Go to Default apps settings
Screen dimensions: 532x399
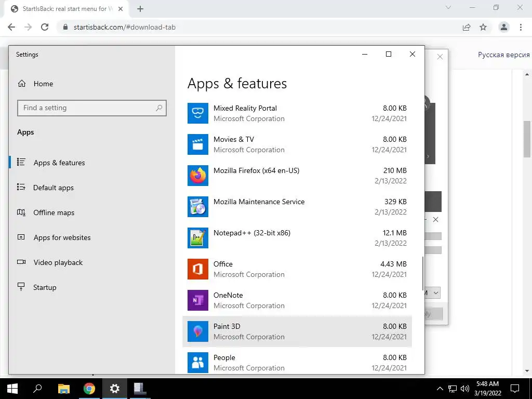click(54, 188)
